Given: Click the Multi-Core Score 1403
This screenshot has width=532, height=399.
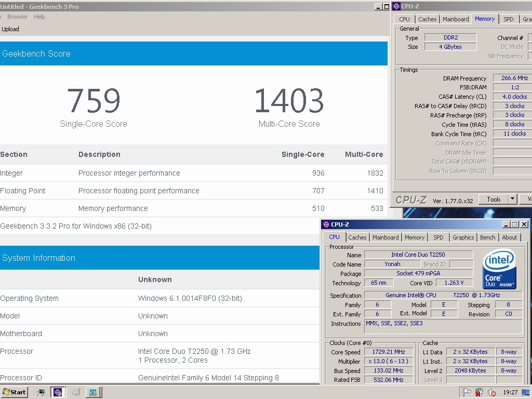Looking at the screenshot, I should (289, 101).
